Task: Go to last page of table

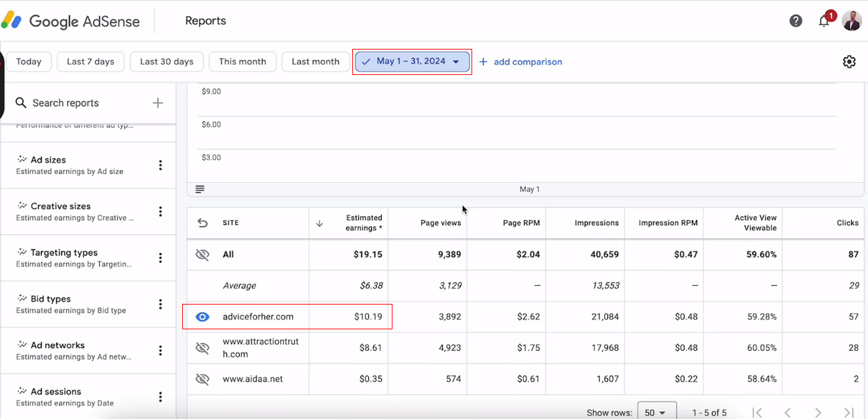Action: point(849,412)
